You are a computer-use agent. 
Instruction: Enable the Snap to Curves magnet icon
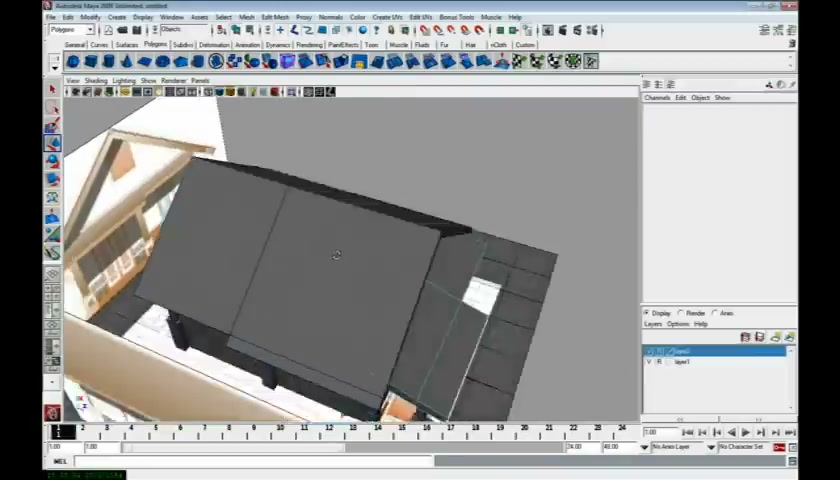coord(438,30)
